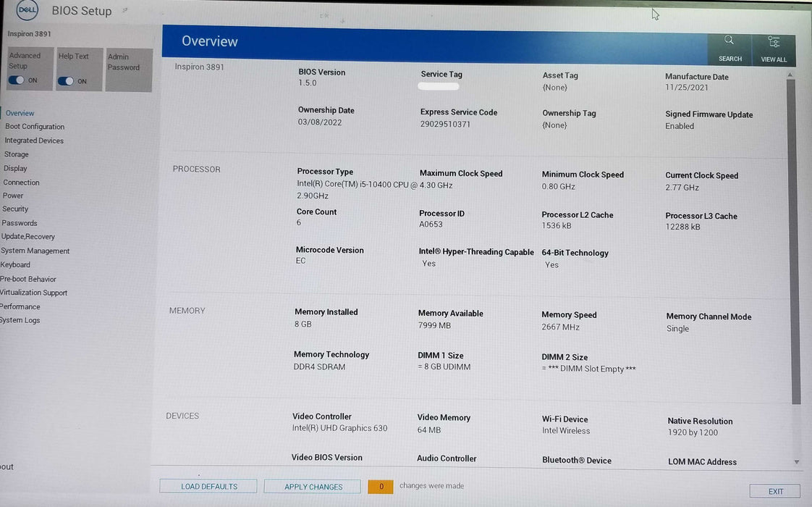Screen dimensions: 812x507
Task: Click the LOM MAC Address label
Action: (x=702, y=462)
